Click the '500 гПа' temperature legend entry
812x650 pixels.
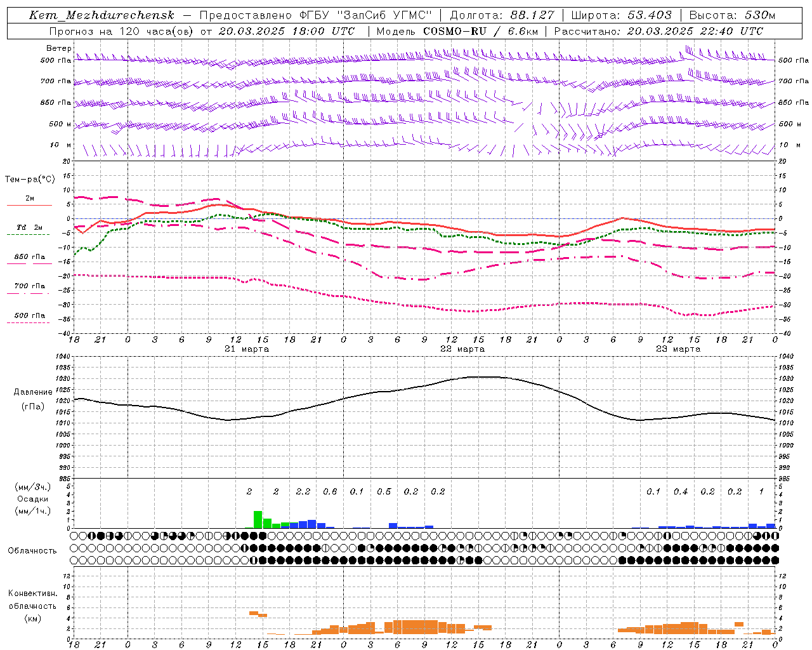tap(29, 315)
